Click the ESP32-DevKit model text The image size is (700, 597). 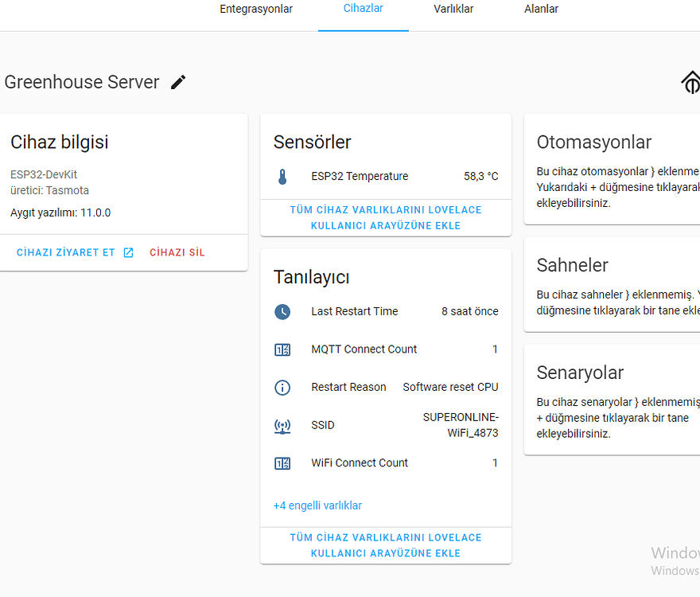(44, 174)
